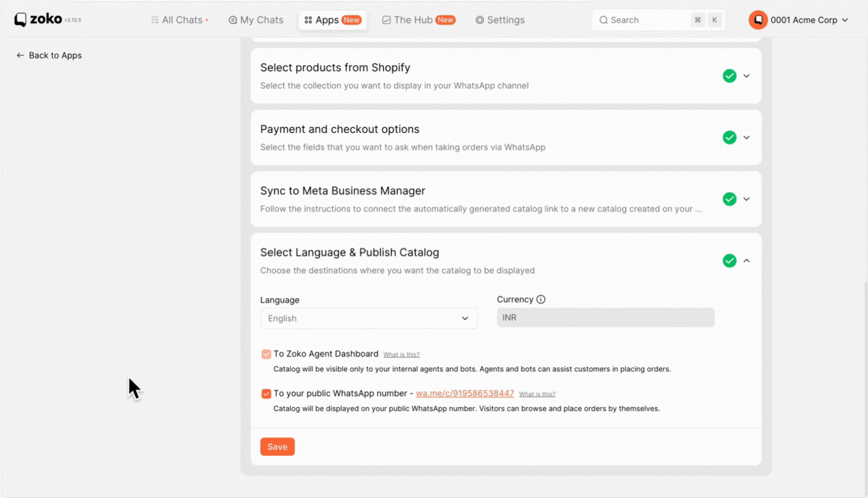Click the Currency field showing INR
This screenshot has height=498, width=868.
tap(606, 317)
